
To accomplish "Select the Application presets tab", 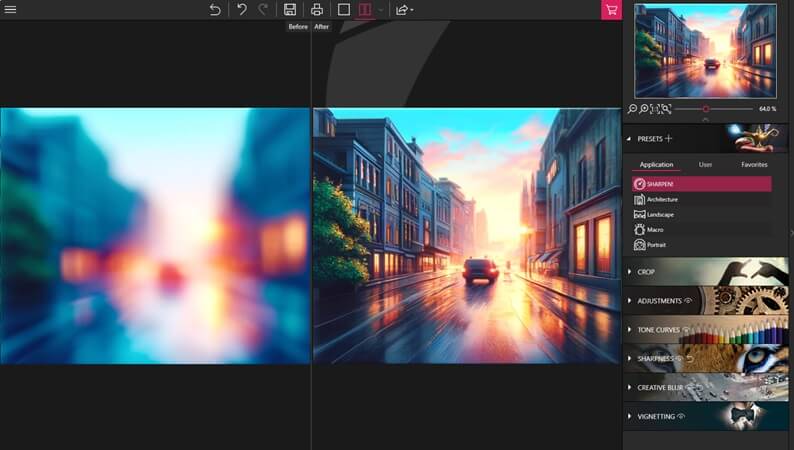I will click(656, 165).
